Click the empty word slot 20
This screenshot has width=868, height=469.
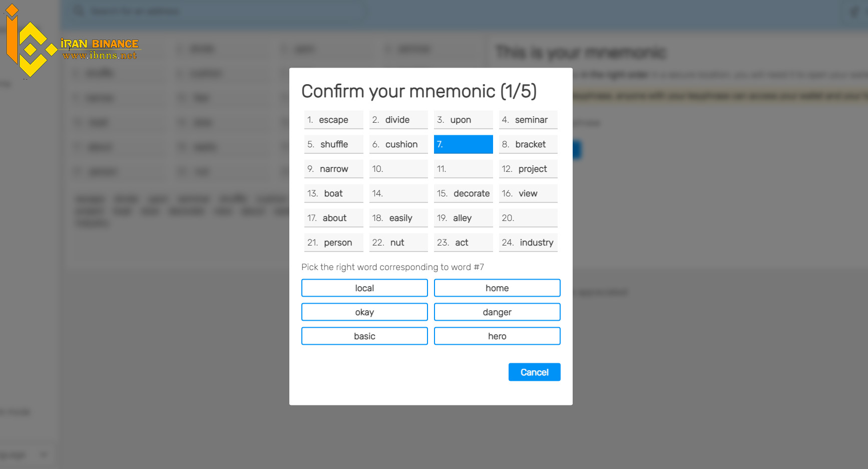(x=528, y=218)
